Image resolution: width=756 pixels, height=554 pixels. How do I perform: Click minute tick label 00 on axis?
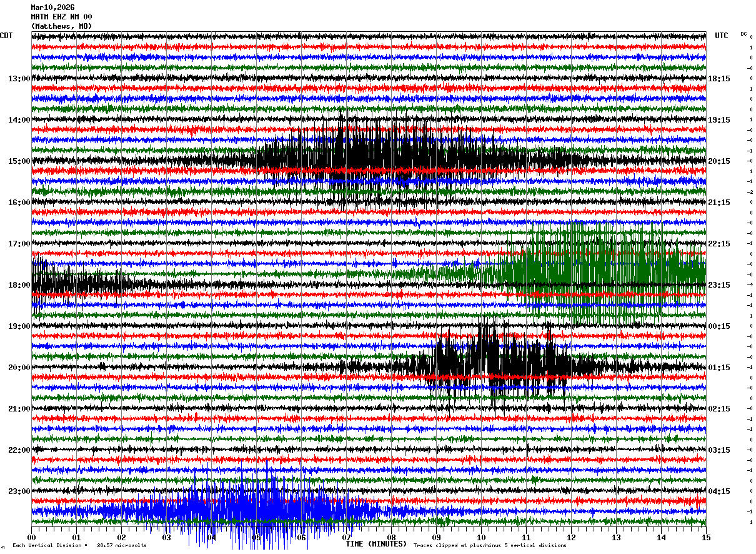(x=32, y=537)
